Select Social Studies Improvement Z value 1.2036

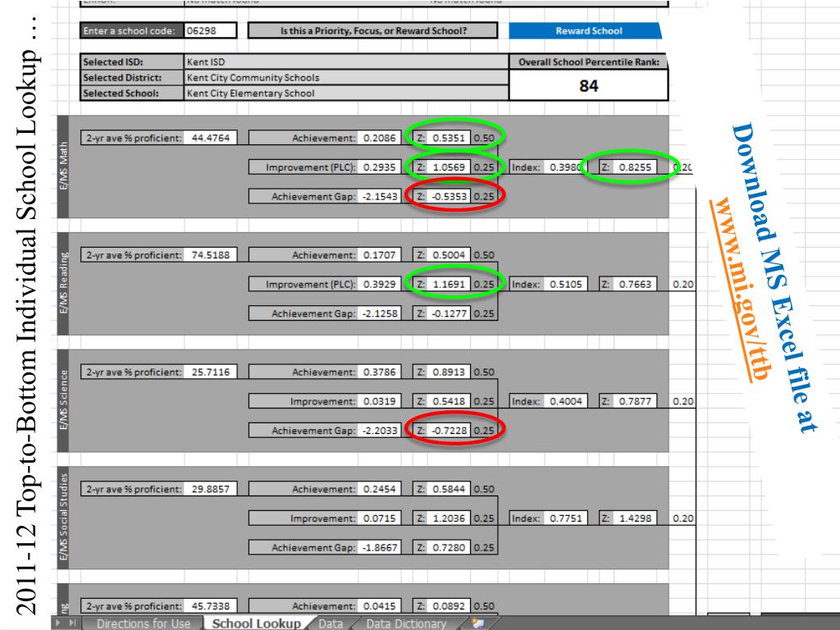pos(449,518)
